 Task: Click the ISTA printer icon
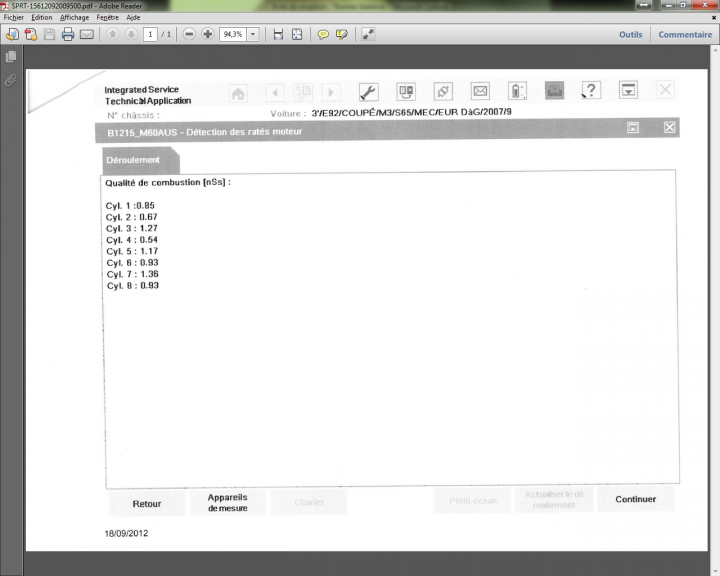[x=554, y=90]
